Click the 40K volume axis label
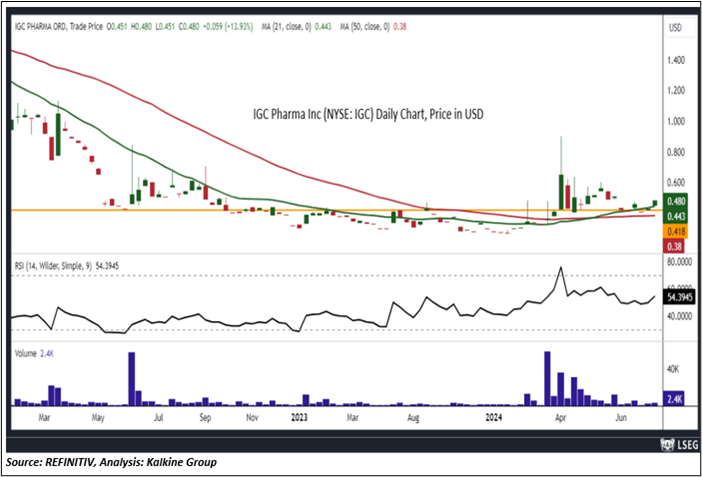The height and width of the screenshot is (477, 702). (673, 369)
